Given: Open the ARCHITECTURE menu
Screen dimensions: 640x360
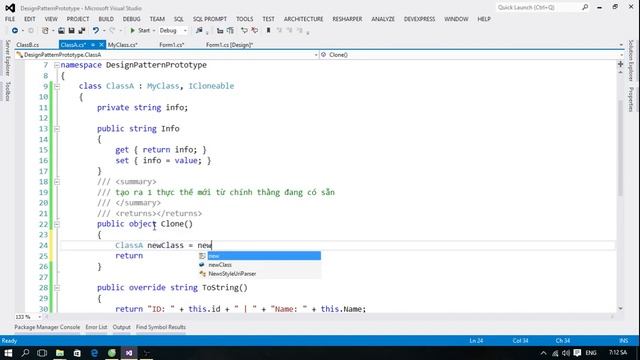Looking at the screenshot, I should click(303, 19).
